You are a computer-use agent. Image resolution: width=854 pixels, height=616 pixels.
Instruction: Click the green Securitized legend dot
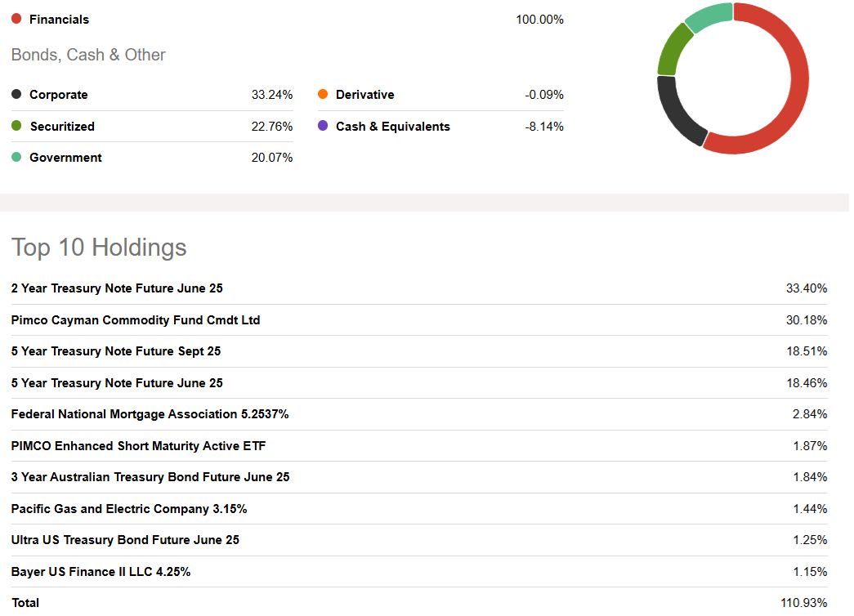16,126
